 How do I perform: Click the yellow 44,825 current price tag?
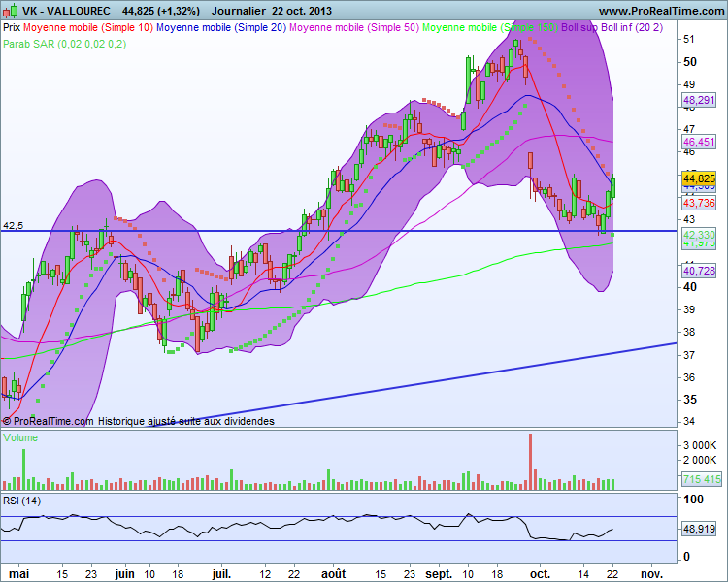(699, 178)
